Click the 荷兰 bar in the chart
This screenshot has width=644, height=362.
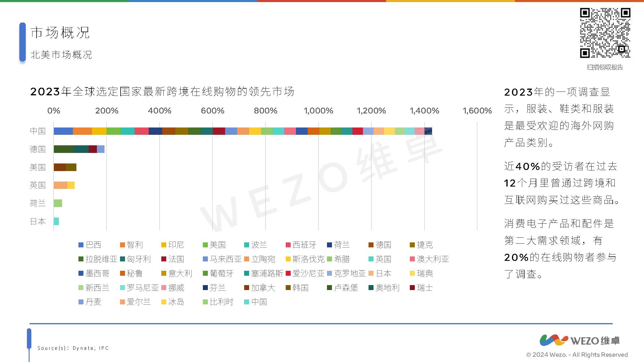[x=58, y=203]
